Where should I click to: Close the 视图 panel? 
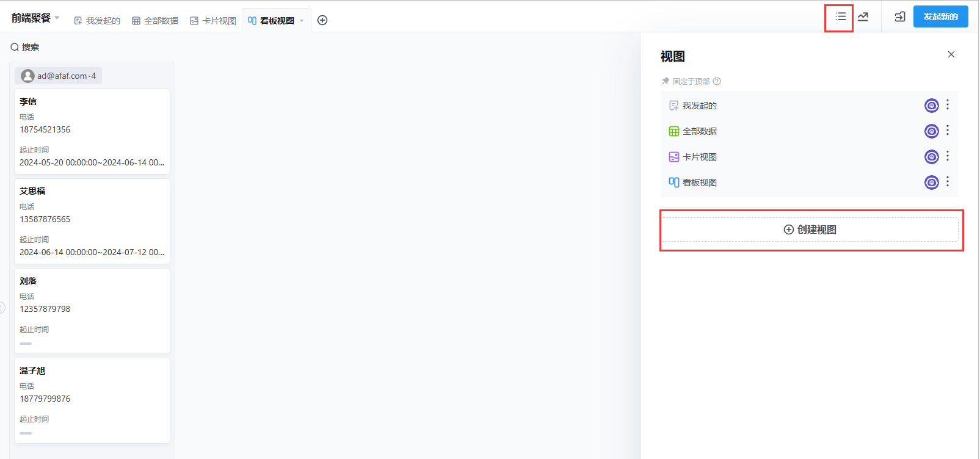click(951, 54)
